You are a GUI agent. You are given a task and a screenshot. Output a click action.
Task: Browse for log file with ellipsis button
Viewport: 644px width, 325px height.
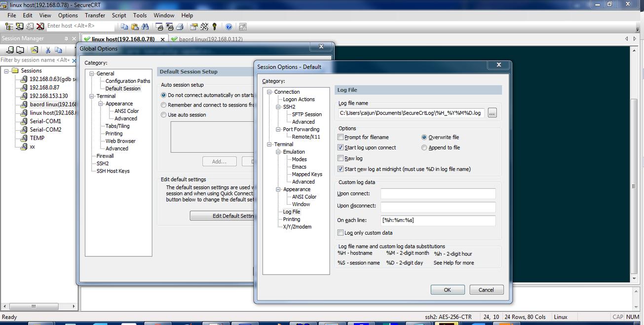[492, 113]
